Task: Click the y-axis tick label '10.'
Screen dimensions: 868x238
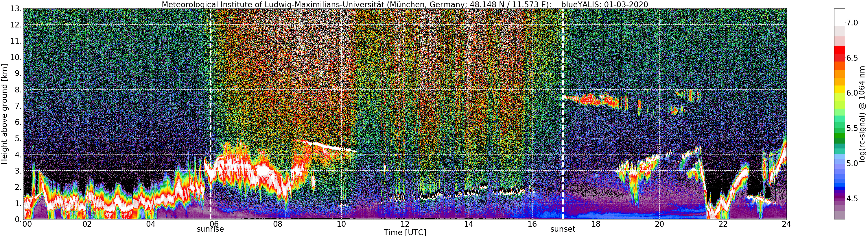Action: click(x=16, y=57)
